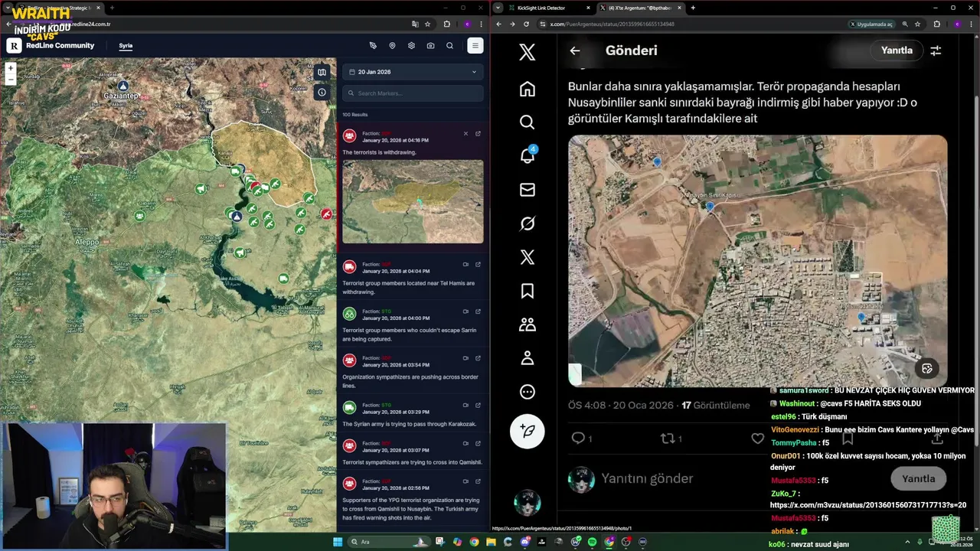Zoom in on the RedLine map
Viewport: 980px width, 551px height.
coord(11,68)
